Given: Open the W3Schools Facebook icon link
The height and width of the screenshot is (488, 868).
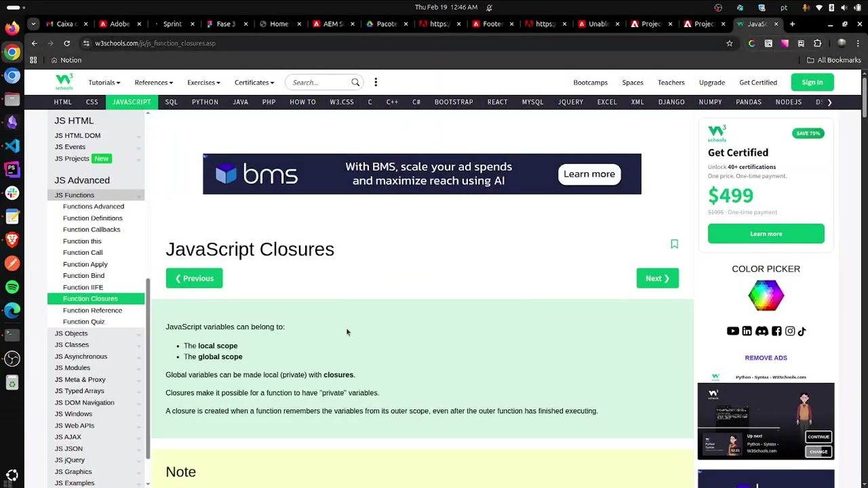Looking at the screenshot, I should [x=776, y=331].
